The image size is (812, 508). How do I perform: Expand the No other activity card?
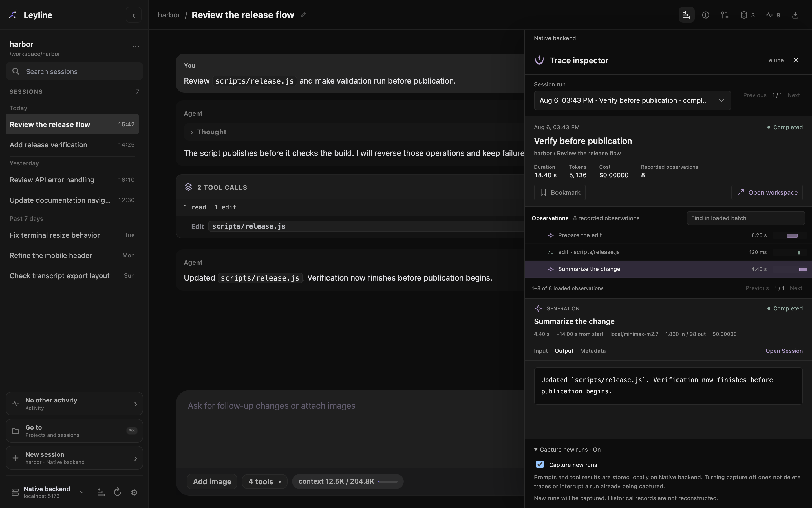point(74,404)
